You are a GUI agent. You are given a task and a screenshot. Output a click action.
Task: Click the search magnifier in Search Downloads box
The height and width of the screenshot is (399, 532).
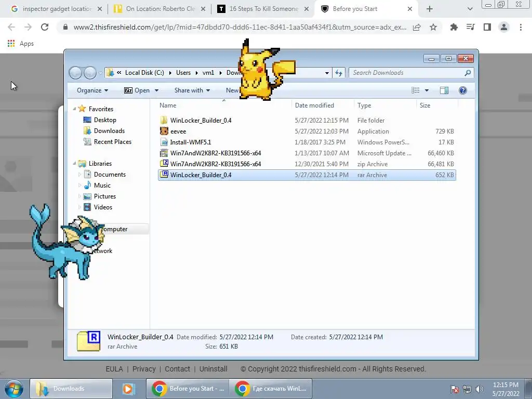tap(468, 73)
